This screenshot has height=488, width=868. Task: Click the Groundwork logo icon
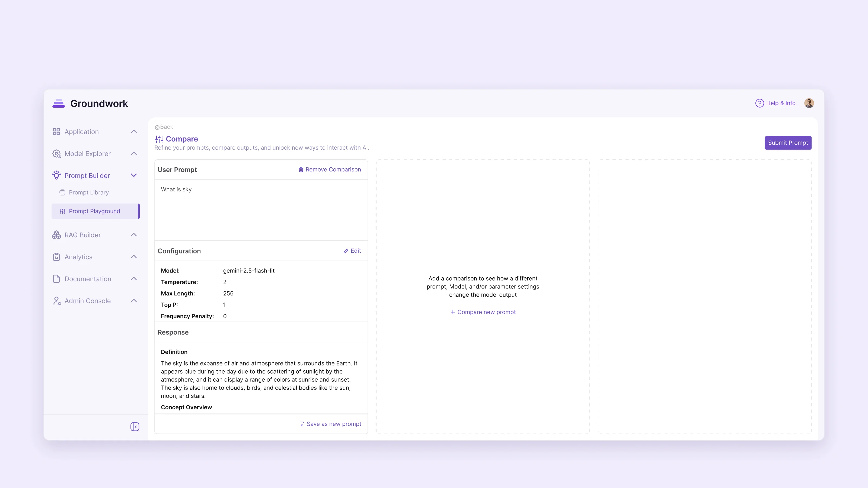[59, 103]
